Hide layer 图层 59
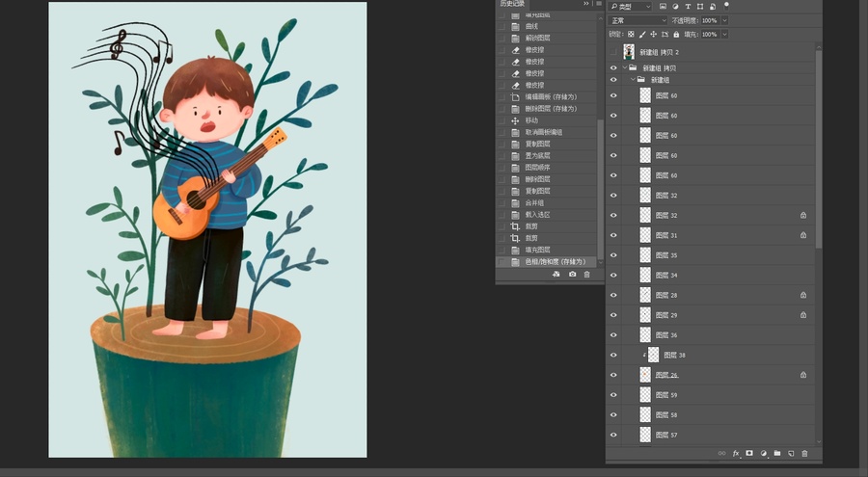Screen dimensions: 868x477 pos(613,394)
